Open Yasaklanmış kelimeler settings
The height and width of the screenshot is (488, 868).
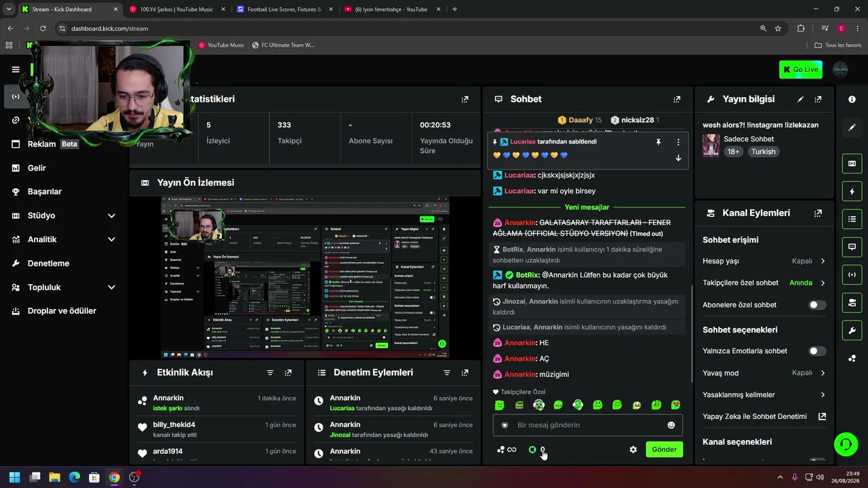tap(764, 394)
